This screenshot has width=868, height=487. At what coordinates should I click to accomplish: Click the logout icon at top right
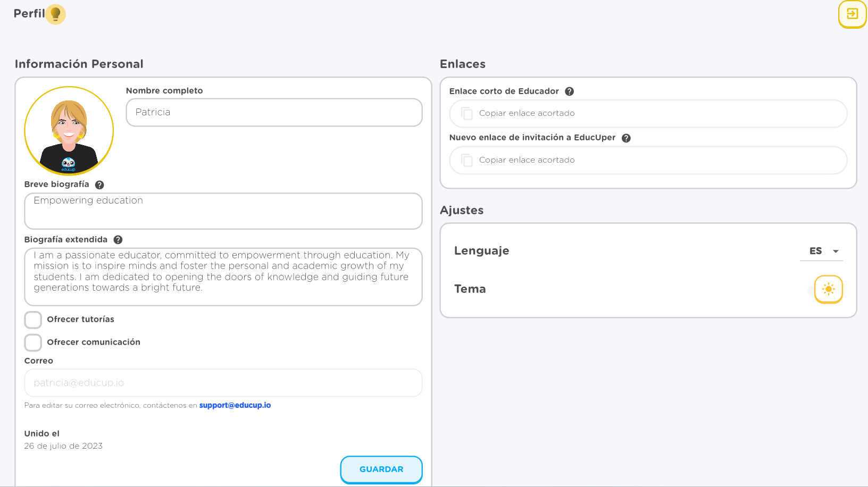coord(852,14)
